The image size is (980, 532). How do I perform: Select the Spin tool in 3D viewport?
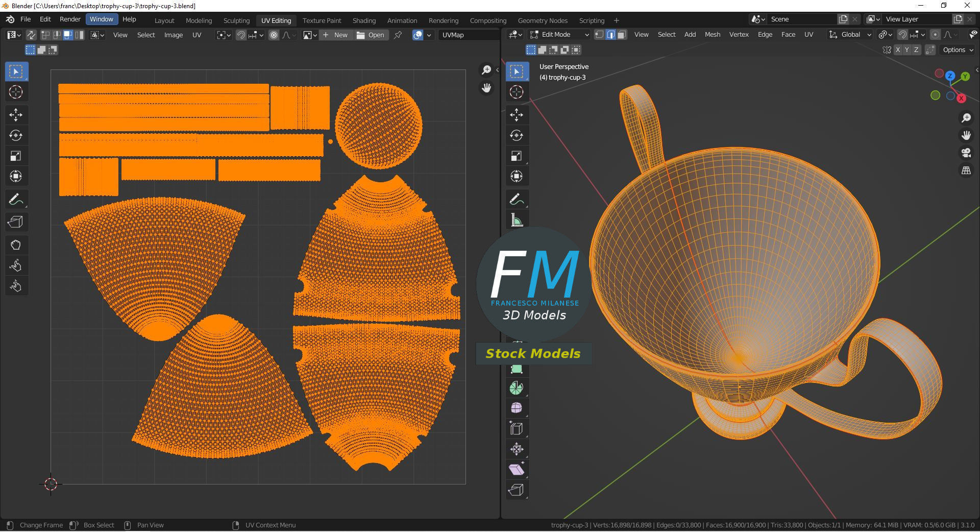[517, 388]
